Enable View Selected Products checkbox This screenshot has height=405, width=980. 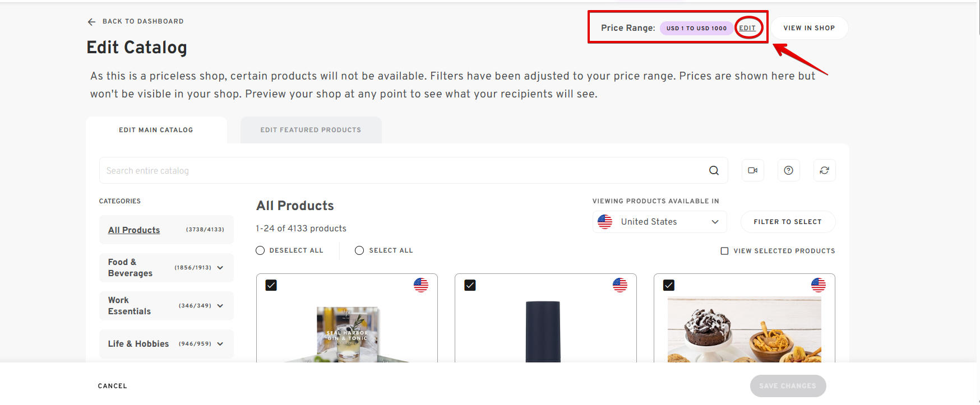point(724,251)
